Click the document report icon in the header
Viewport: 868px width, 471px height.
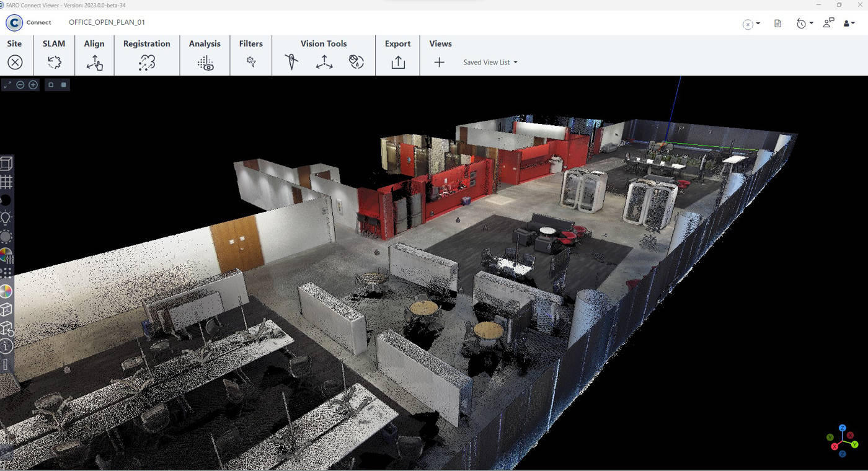(x=777, y=22)
